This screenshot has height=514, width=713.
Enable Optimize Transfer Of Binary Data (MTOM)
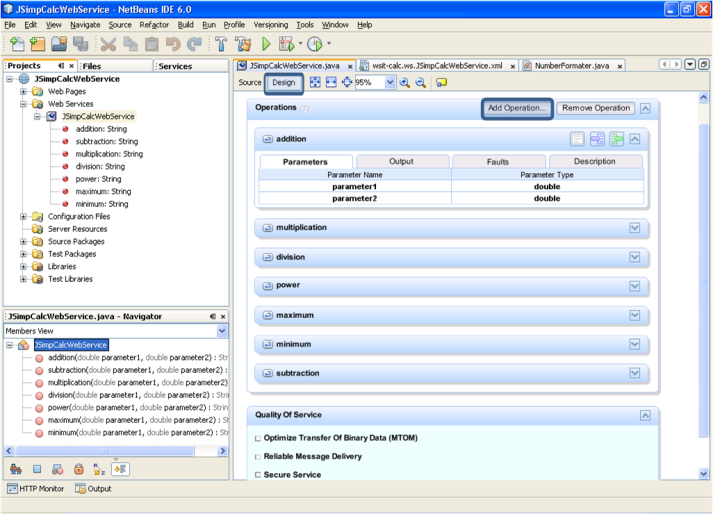tap(258, 438)
